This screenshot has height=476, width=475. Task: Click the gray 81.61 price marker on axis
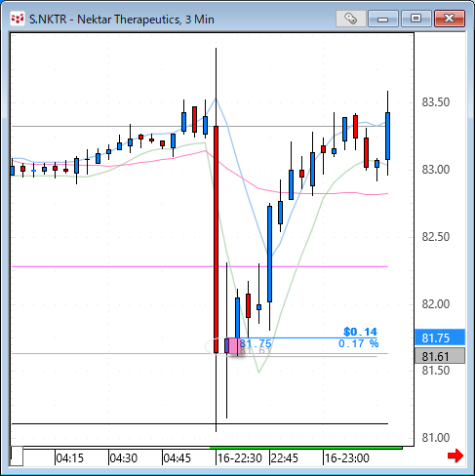(x=440, y=356)
